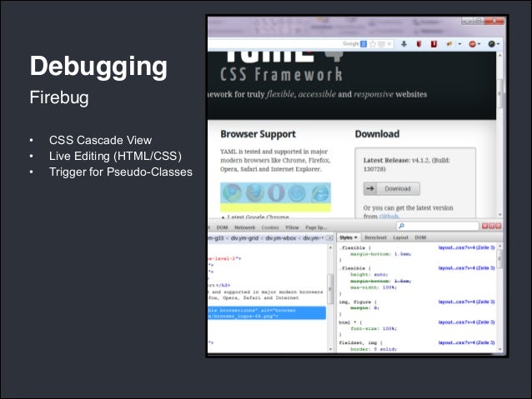Open layout.css link beside html * rule
This screenshot has height=399, width=532.
[466, 322]
